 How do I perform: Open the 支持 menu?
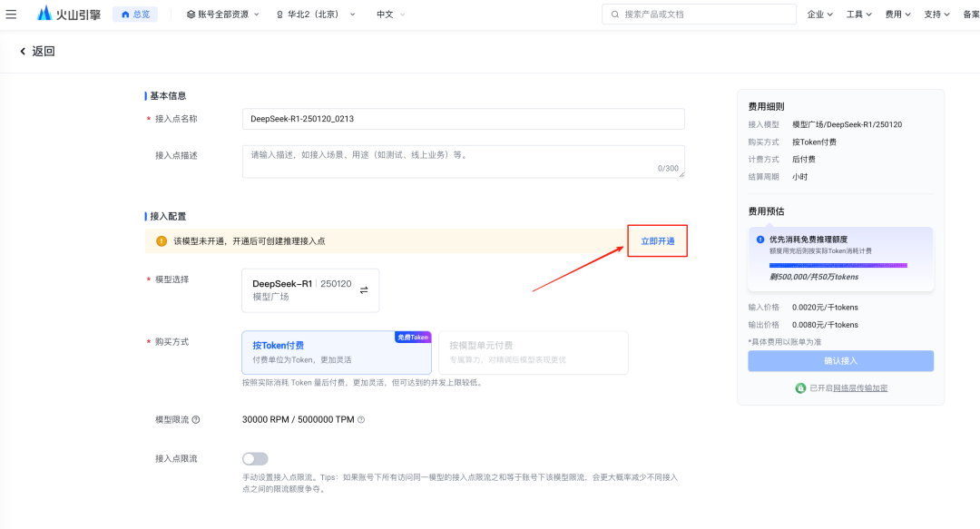click(936, 14)
